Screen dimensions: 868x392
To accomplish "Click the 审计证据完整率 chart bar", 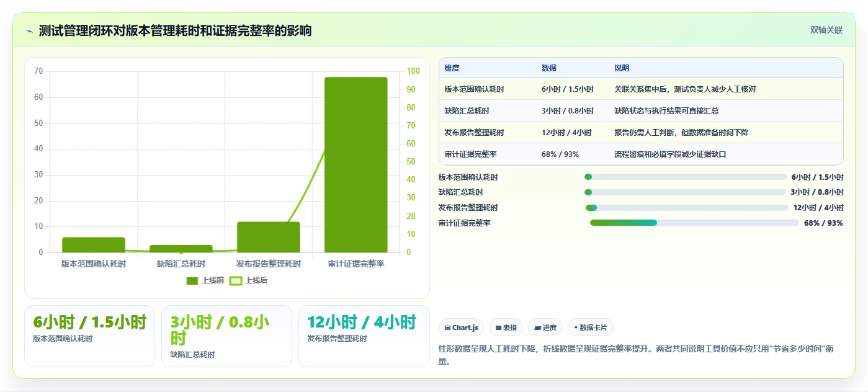I will point(356,165).
